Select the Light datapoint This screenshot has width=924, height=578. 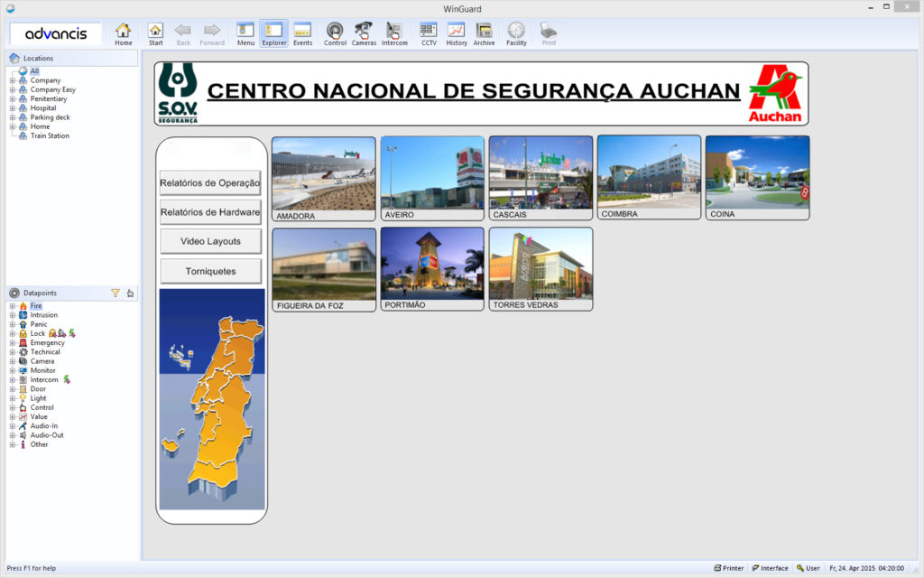click(x=38, y=398)
